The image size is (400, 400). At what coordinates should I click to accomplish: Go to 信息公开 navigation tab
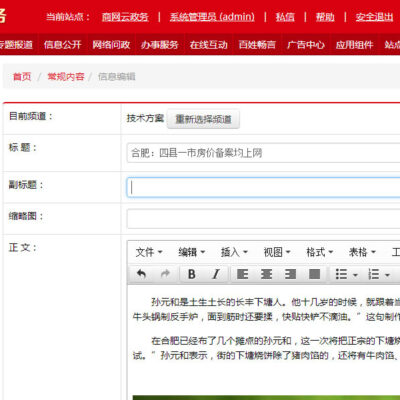click(63, 44)
